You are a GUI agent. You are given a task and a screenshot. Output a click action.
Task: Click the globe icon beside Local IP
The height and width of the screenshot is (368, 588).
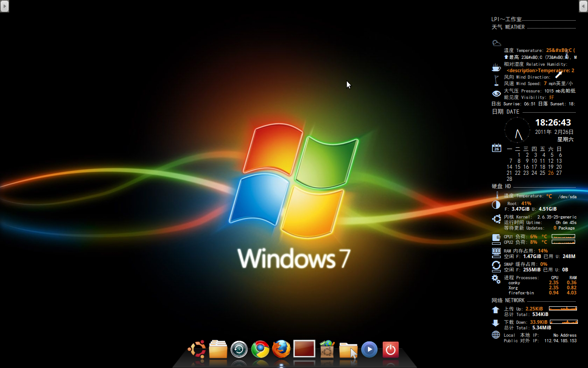tap(496, 334)
